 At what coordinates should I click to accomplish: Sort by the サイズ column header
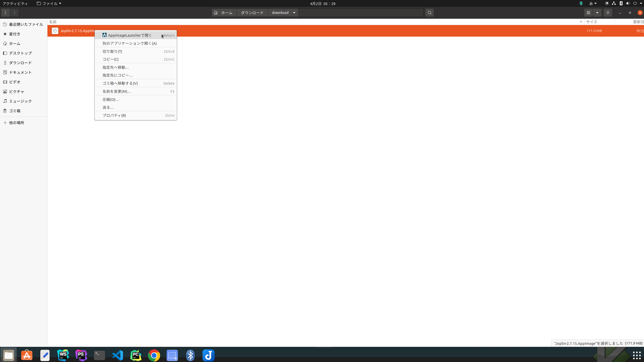coord(591,22)
